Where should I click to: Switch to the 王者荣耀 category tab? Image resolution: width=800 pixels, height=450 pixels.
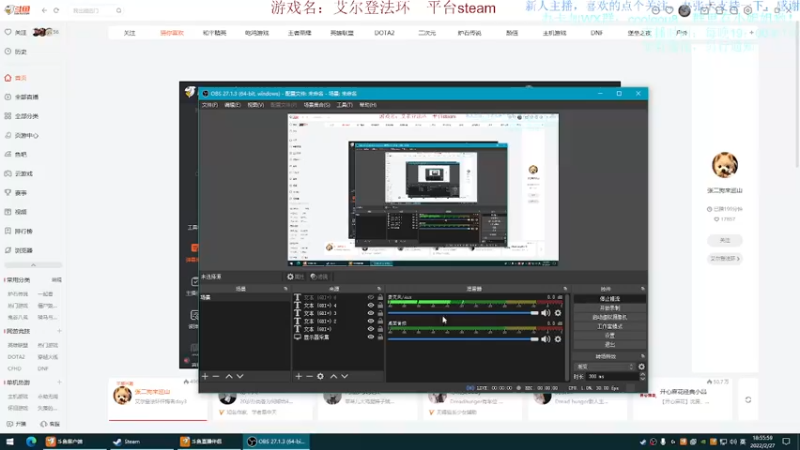299,33
